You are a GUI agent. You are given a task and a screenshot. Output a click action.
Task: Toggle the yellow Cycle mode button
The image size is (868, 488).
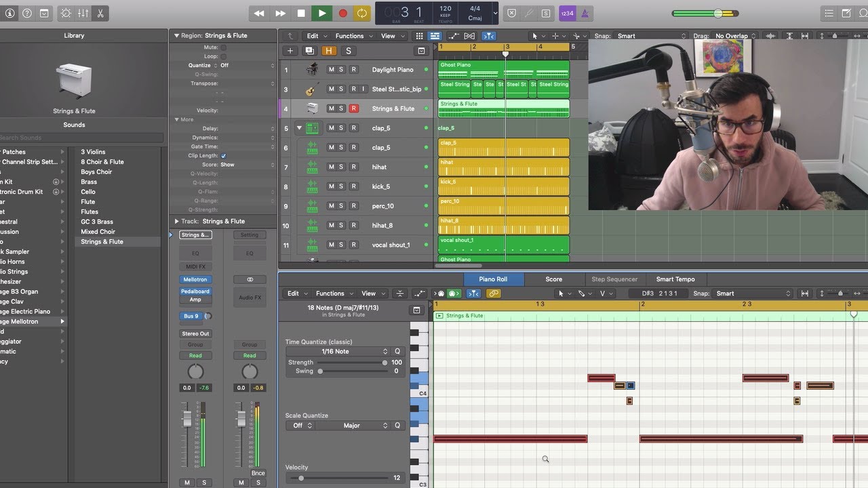pos(362,13)
